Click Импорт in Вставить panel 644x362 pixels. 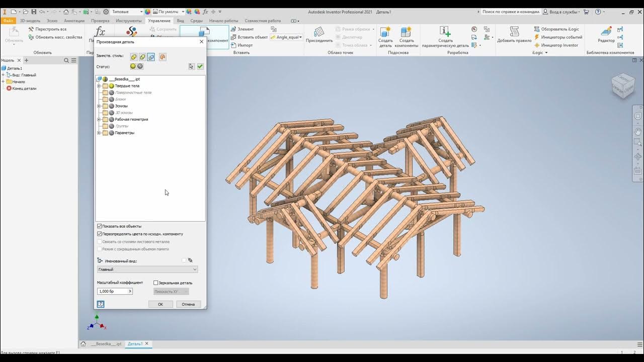[242, 45]
